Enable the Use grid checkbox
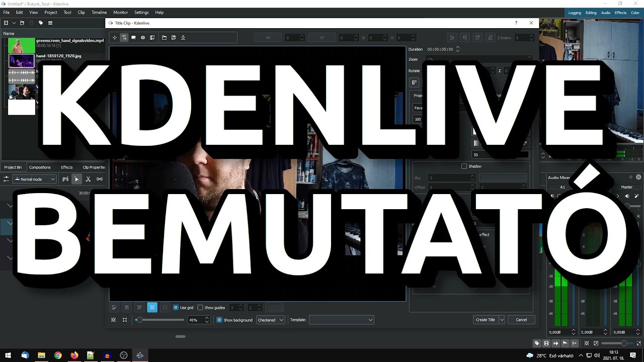 (x=176, y=308)
